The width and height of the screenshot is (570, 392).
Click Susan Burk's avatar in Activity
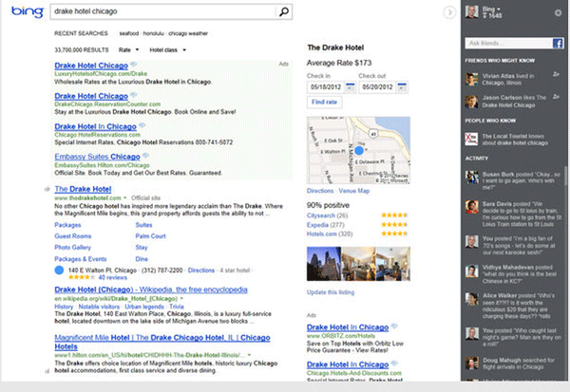(472, 177)
